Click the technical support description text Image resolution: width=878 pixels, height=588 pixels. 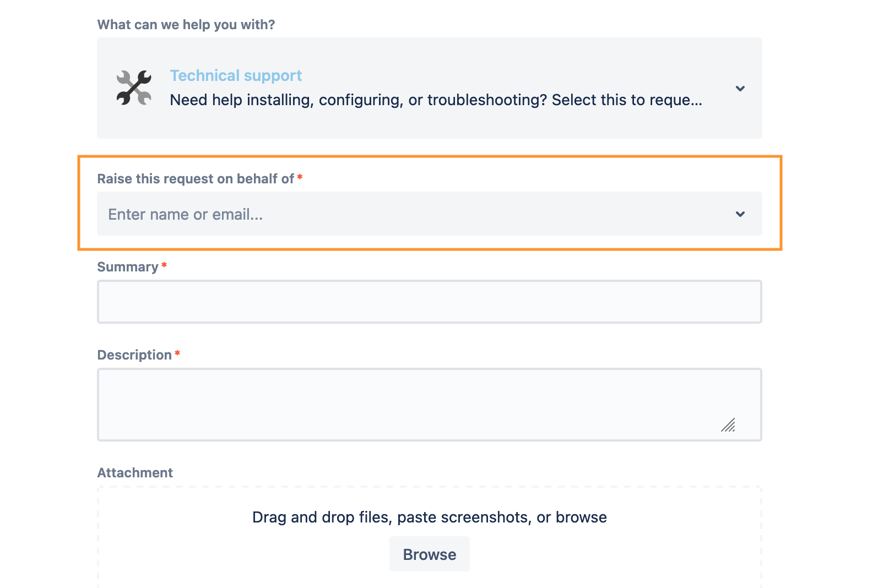435,100
